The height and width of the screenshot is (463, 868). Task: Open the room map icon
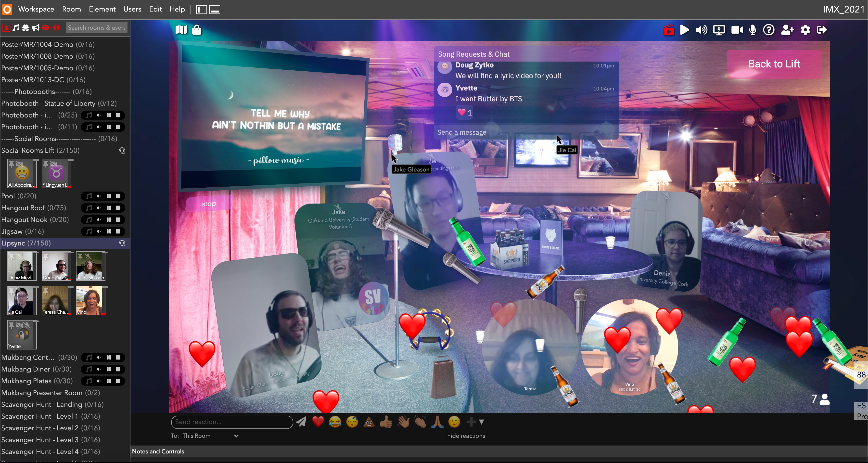181,30
